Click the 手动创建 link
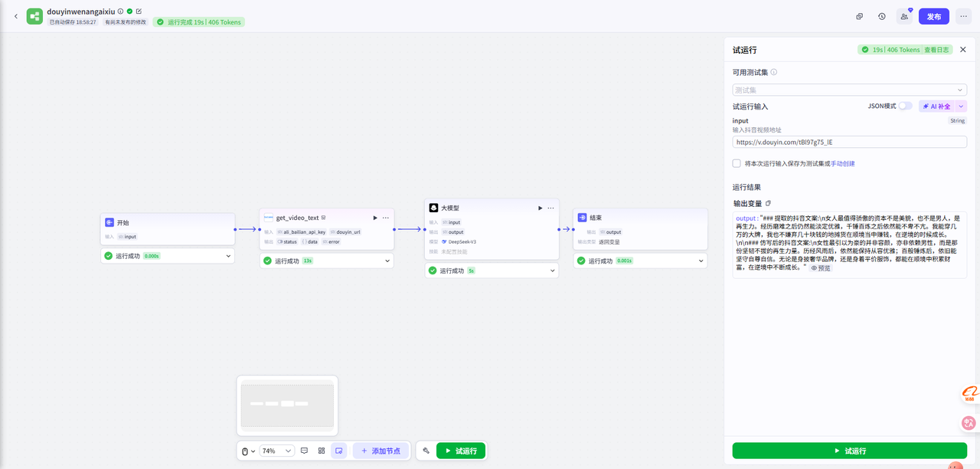This screenshot has height=469, width=980. pos(842,163)
